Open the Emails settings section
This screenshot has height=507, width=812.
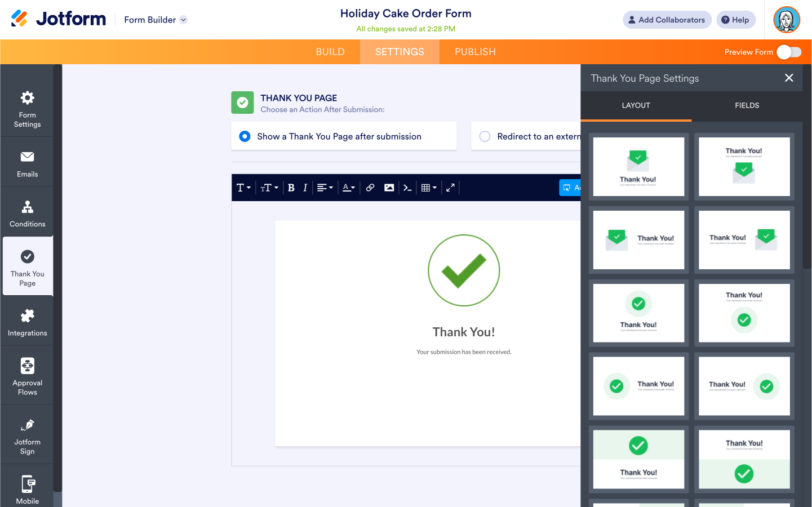point(27,164)
